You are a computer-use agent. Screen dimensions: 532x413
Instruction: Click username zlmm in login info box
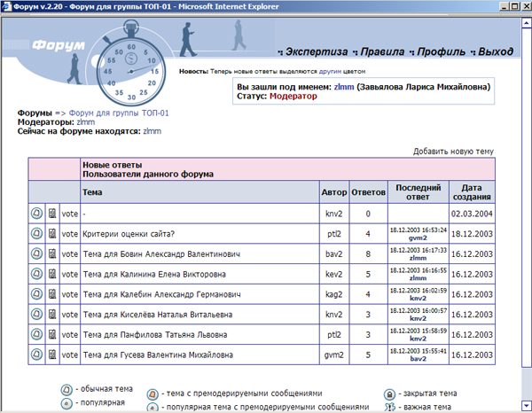[344, 87]
